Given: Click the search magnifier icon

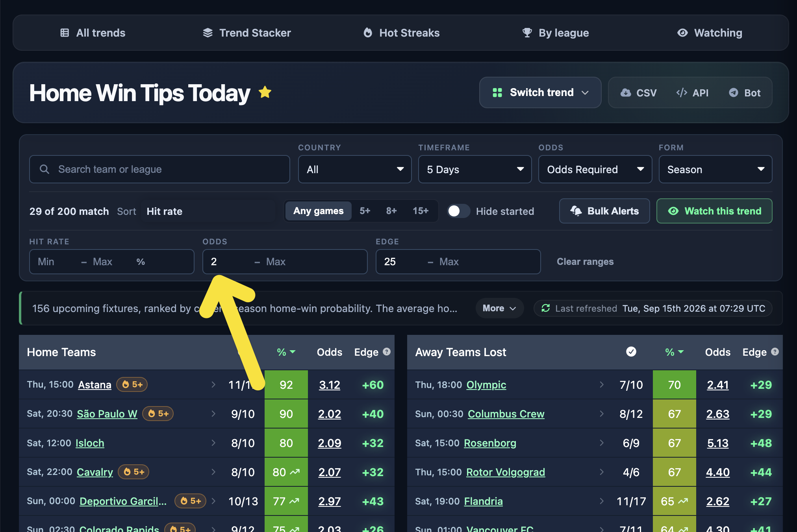Looking at the screenshot, I should click(x=44, y=169).
